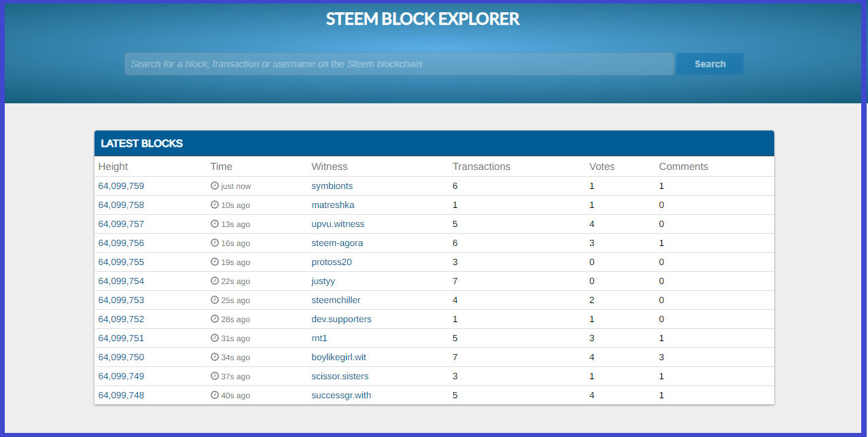Open the STEEM BLOCK EXPLORER title link
Screen dimensions: 868x437
pyautogui.click(x=423, y=19)
